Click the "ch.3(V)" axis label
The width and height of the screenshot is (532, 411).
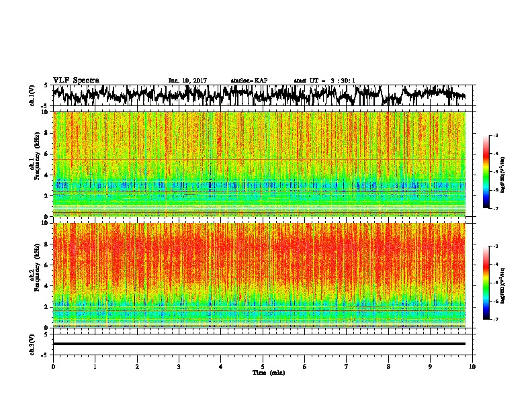click(32, 345)
